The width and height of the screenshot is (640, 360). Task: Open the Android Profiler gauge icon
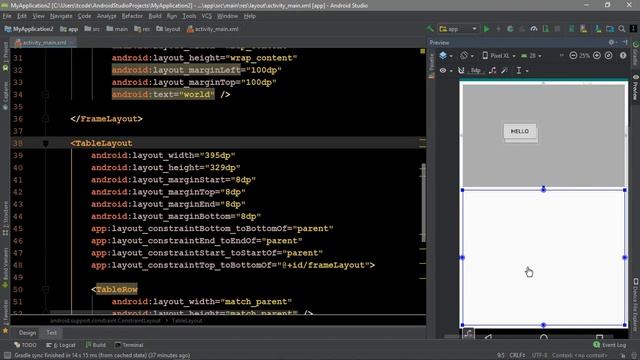click(x=534, y=29)
